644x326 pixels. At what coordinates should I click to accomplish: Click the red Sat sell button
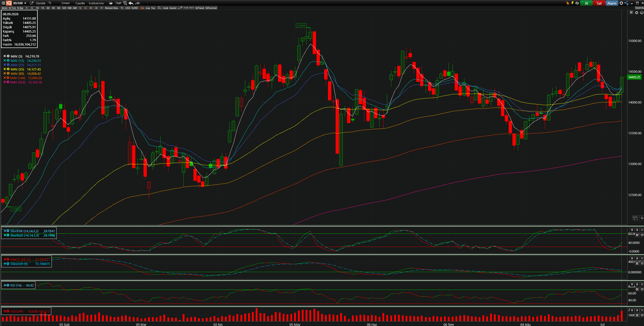(599, 3)
